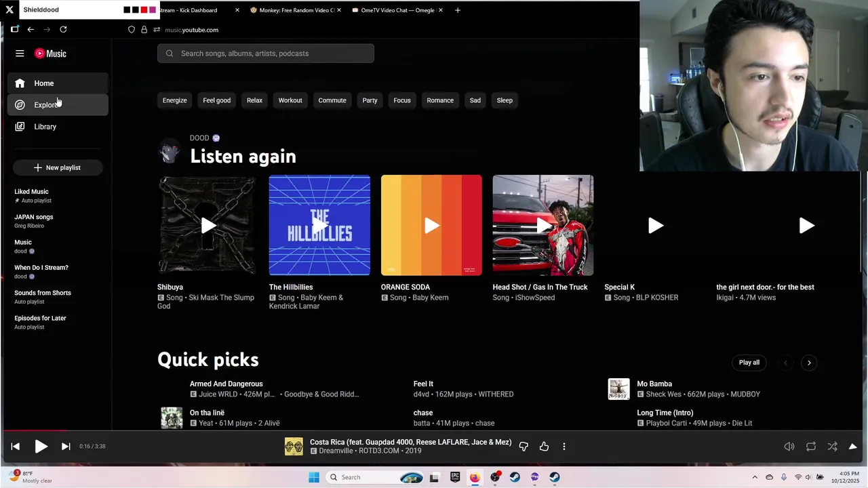Select the Sleep mood chip
The height and width of the screenshot is (488, 868).
click(x=505, y=100)
